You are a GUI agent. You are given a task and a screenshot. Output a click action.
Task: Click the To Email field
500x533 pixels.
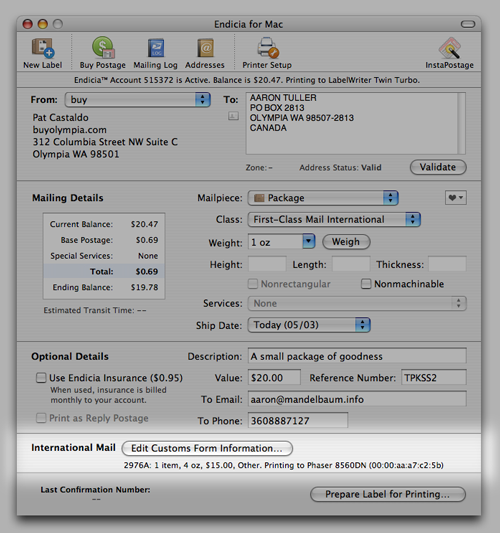pyautogui.click(x=357, y=399)
